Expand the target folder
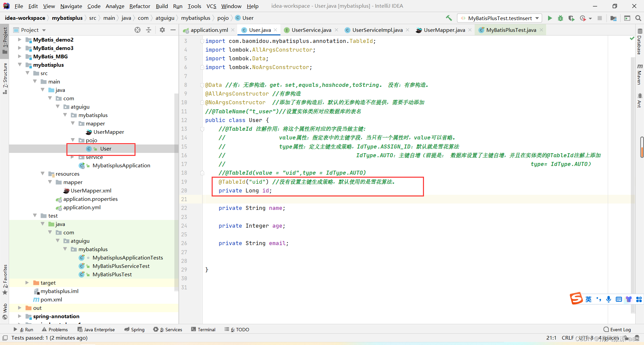The width and height of the screenshot is (644, 345). [27, 283]
